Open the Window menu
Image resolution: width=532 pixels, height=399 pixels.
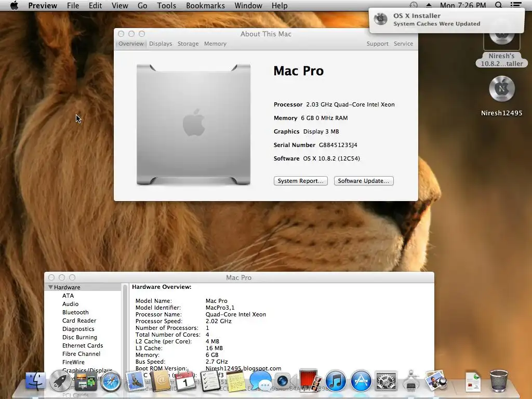point(248,5)
